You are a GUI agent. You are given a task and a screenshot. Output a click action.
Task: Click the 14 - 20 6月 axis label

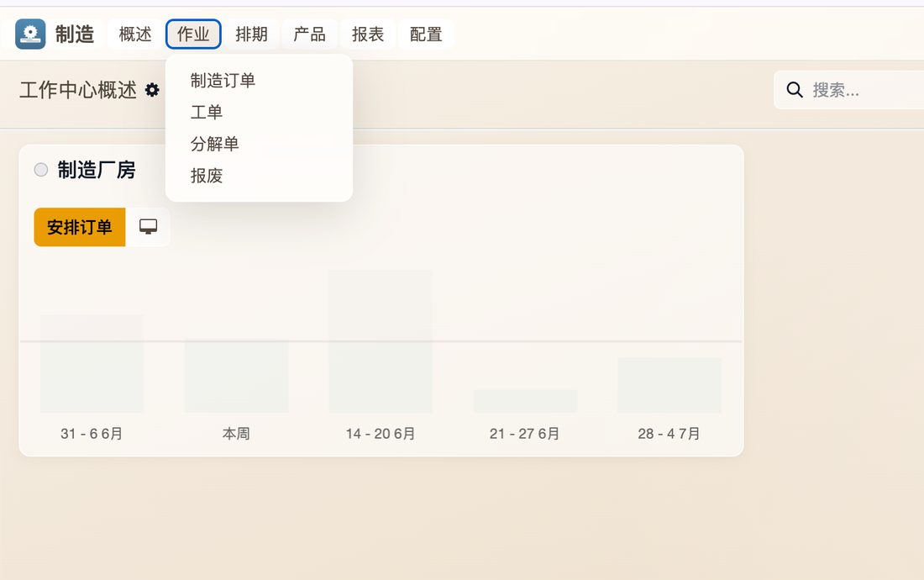point(381,434)
